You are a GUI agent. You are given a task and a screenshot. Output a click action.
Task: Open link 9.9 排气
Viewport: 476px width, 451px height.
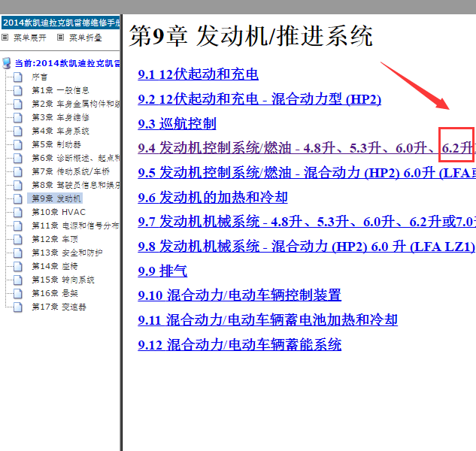click(x=162, y=271)
